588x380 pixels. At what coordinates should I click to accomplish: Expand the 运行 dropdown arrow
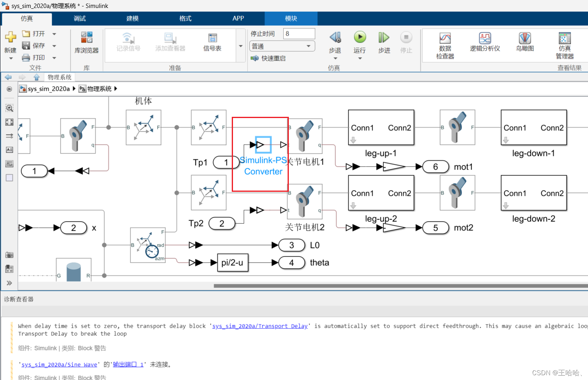(x=360, y=58)
